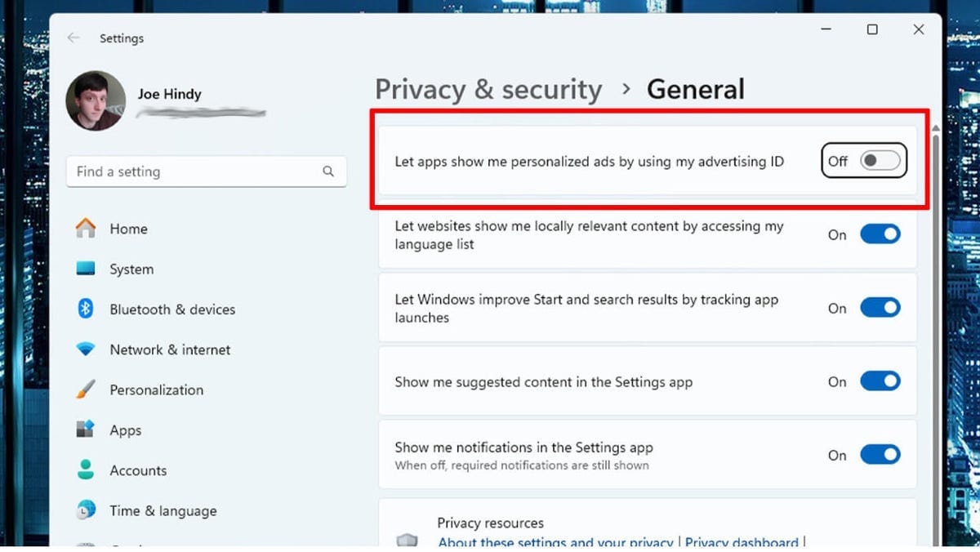Click the General breadcrumb title
The image size is (980, 552).
point(696,89)
